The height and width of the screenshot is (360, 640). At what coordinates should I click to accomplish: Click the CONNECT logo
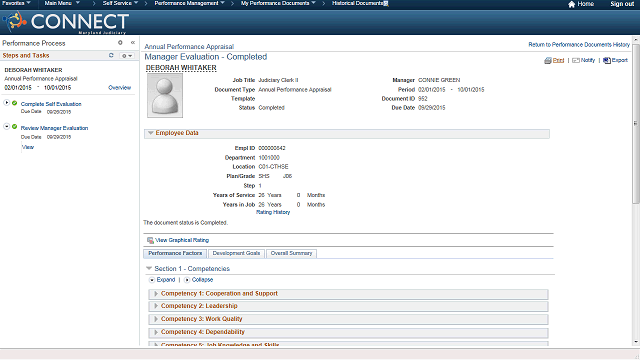[x=66, y=22]
